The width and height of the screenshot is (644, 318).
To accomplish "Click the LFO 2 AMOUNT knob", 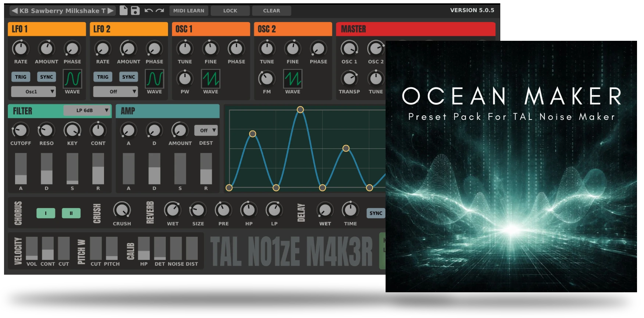I will tap(129, 48).
